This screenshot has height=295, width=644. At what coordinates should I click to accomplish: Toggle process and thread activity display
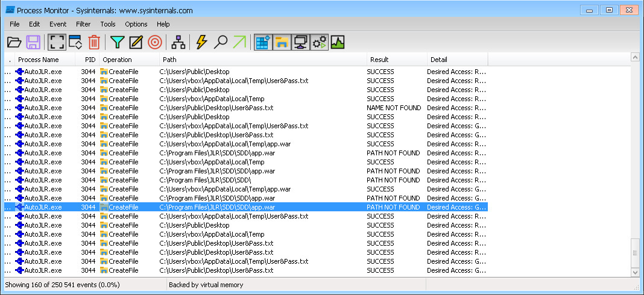[x=319, y=42]
